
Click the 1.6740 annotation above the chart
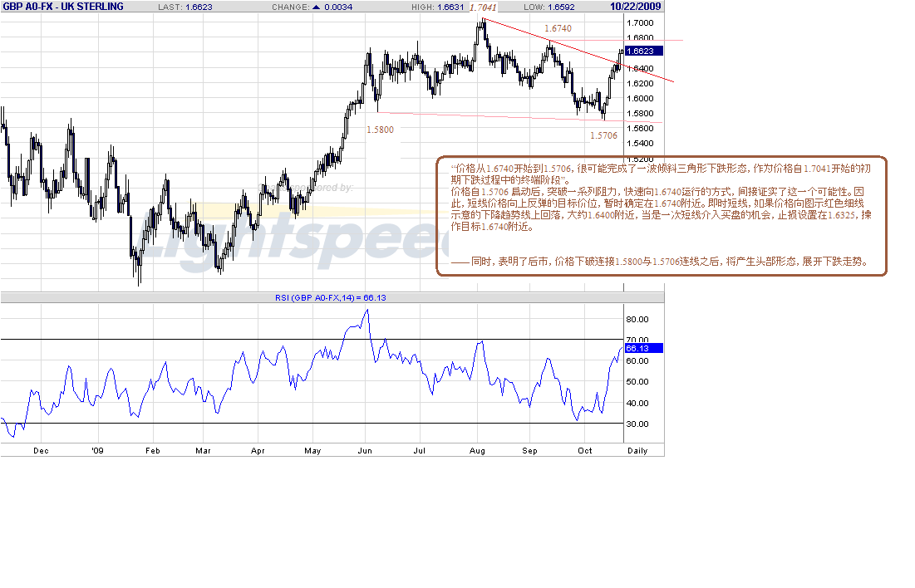tap(558, 28)
